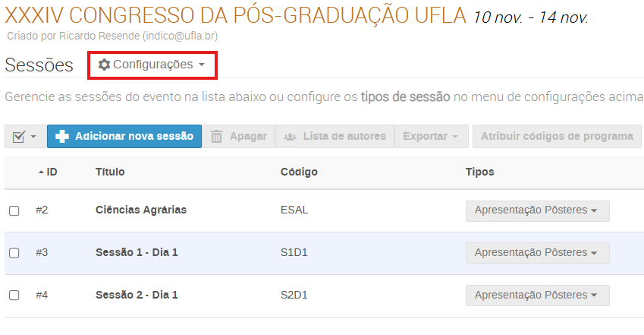Click the Sessão 2 - Dia 1 title
Image resolution: width=644 pixels, height=335 pixels.
[137, 295]
